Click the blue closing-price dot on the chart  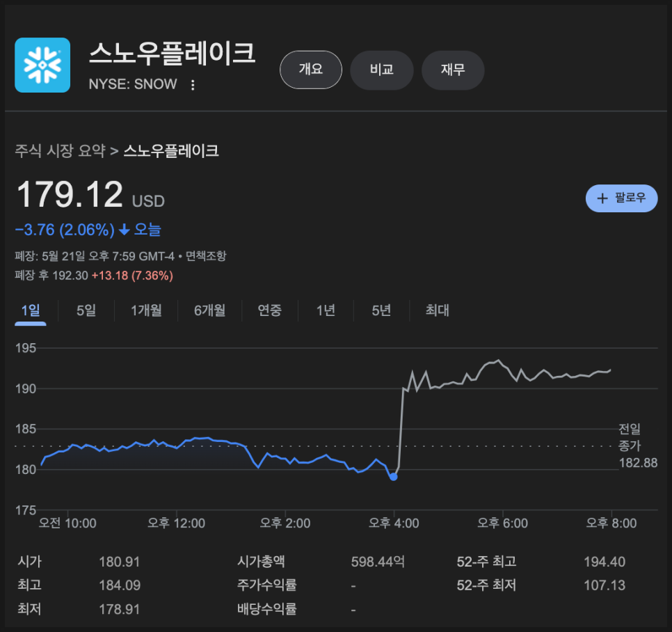[394, 477]
